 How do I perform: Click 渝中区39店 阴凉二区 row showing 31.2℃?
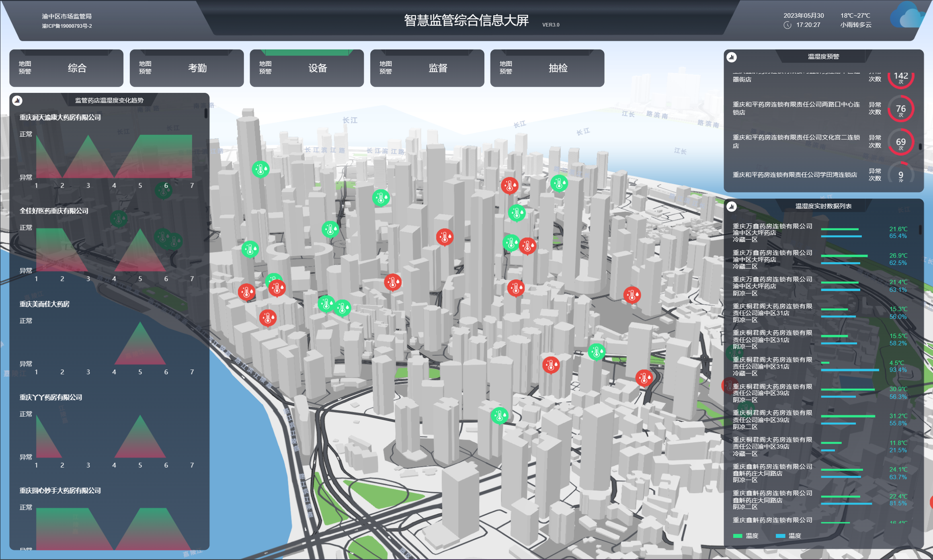tap(820, 419)
